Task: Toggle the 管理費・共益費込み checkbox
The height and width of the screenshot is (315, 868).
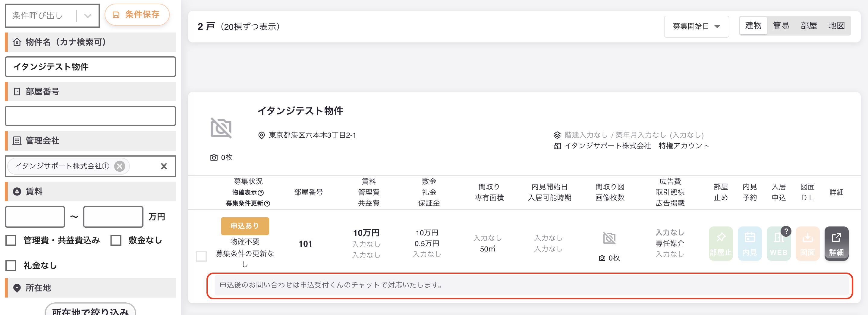Action: pos(11,240)
